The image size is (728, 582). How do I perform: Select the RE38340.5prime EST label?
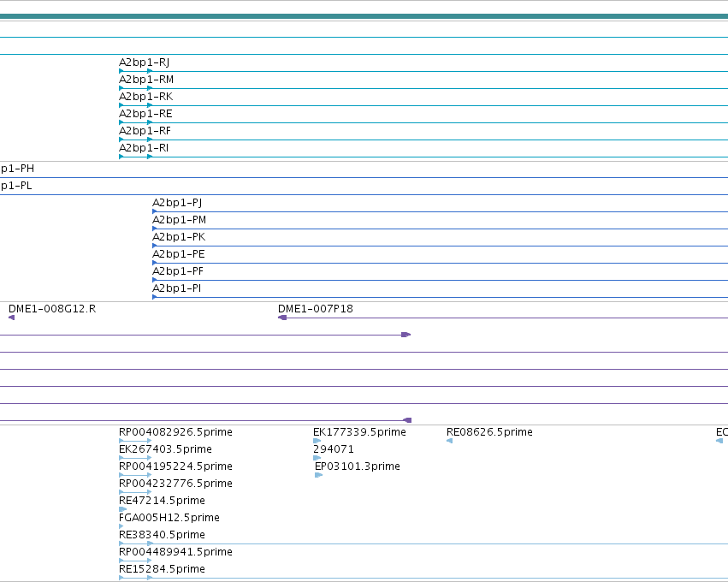click(x=162, y=535)
